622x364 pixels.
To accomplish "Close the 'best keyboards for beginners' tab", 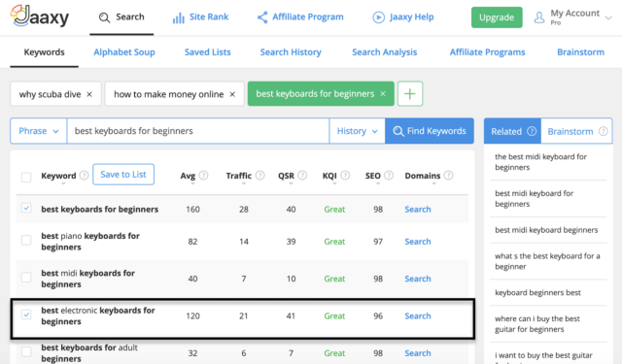I will point(383,94).
